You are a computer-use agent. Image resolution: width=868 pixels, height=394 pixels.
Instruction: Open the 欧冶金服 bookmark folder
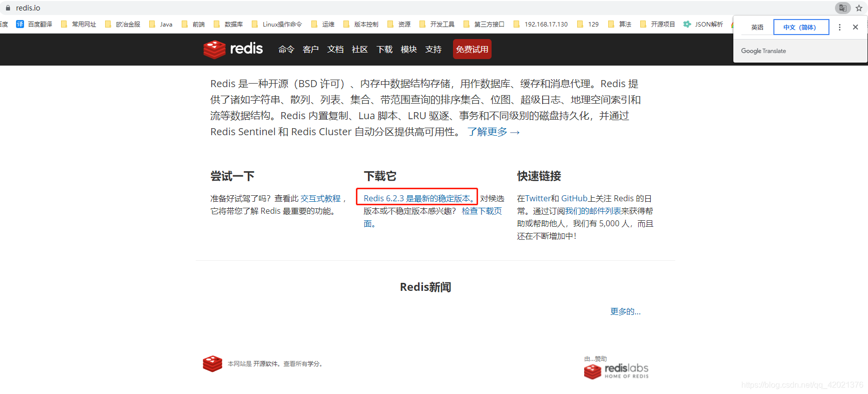[x=123, y=24]
